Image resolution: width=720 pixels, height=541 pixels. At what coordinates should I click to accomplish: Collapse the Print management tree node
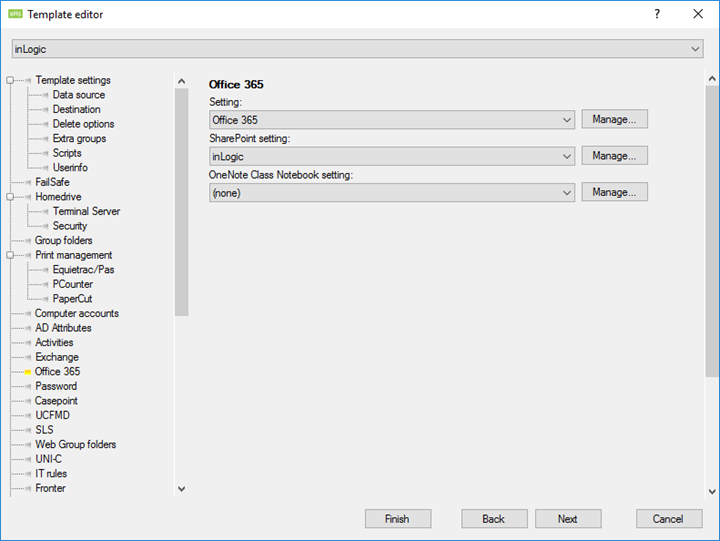9,256
